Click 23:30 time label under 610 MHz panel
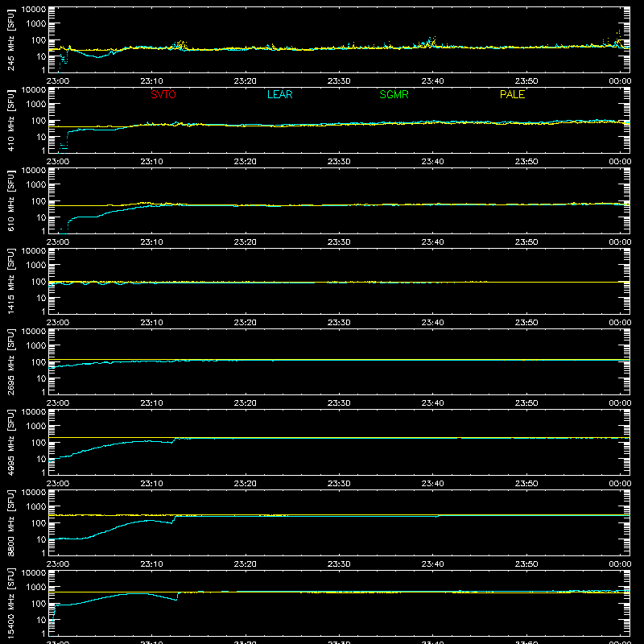This screenshot has height=644, width=644. tap(339, 242)
